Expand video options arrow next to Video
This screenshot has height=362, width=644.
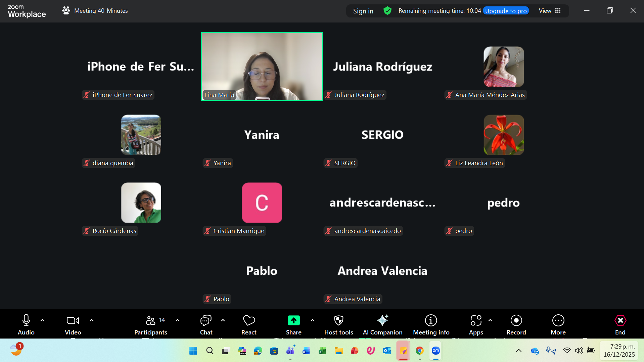92,320
